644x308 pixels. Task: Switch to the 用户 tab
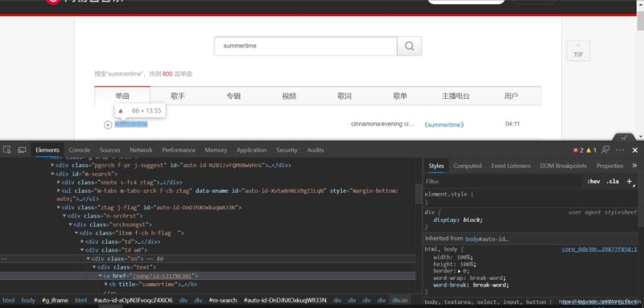click(x=511, y=96)
